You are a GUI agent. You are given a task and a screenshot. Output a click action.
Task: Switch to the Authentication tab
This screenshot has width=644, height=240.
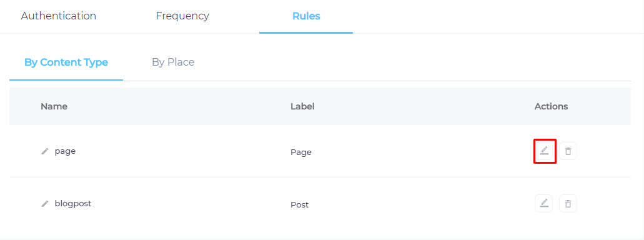(59, 16)
